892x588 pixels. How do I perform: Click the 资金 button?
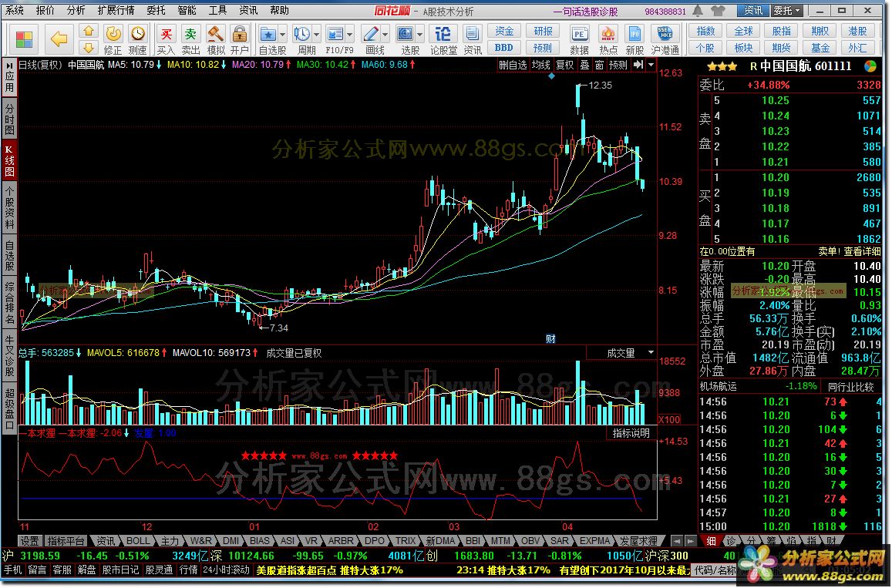504,32
